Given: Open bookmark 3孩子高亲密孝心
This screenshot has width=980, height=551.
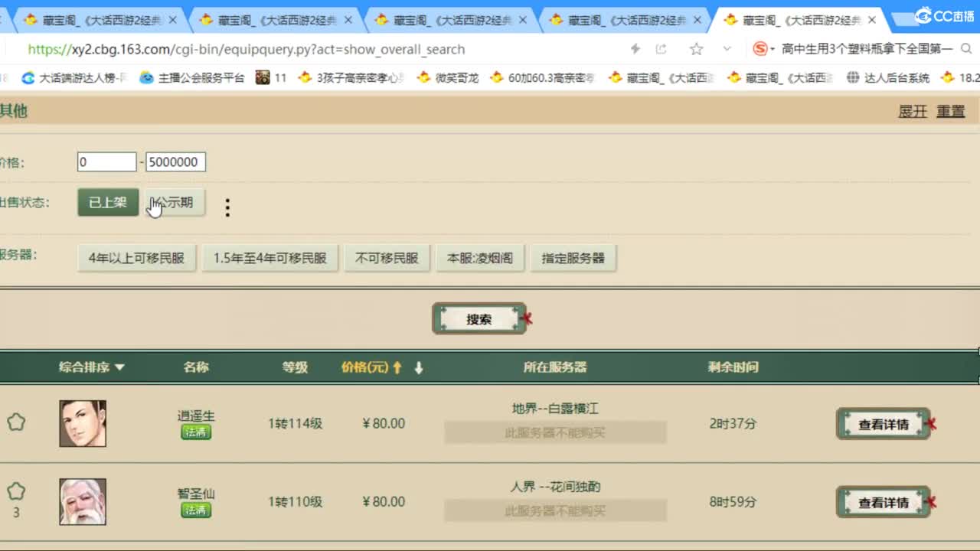Looking at the screenshot, I should coord(351,77).
